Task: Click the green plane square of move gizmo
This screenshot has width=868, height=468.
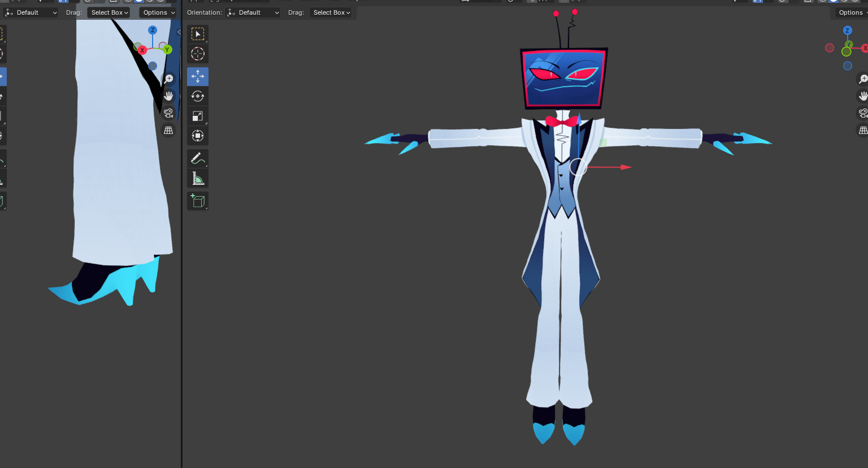Action: (x=603, y=142)
